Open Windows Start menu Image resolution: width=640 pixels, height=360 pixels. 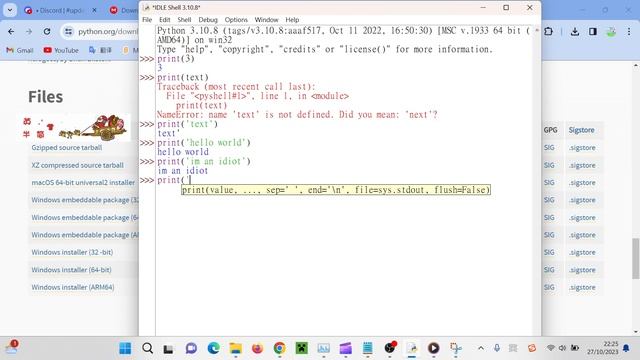(x=125, y=348)
